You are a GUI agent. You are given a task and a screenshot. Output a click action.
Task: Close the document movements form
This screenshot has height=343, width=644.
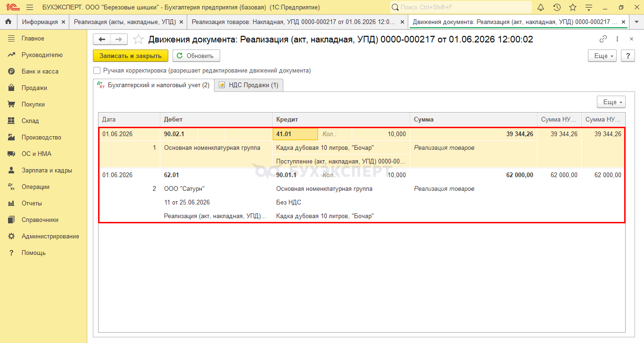[631, 40]
